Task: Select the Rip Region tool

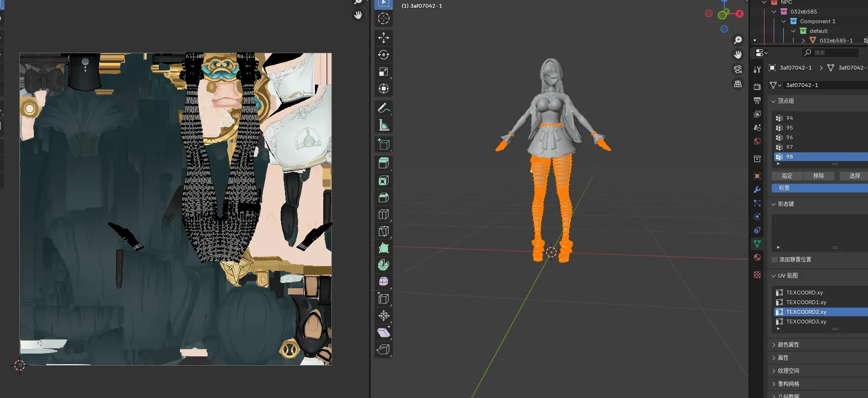Action: (384, 350)
